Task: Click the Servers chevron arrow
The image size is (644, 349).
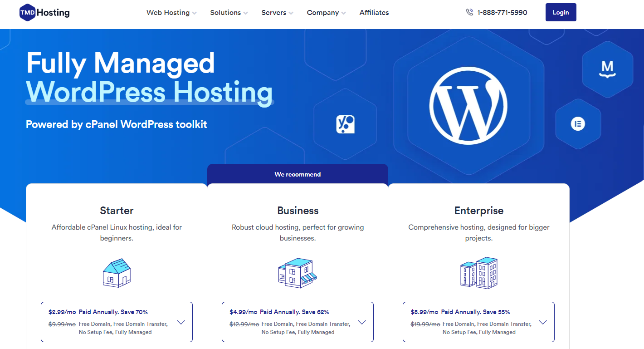Action: [291, 13]
